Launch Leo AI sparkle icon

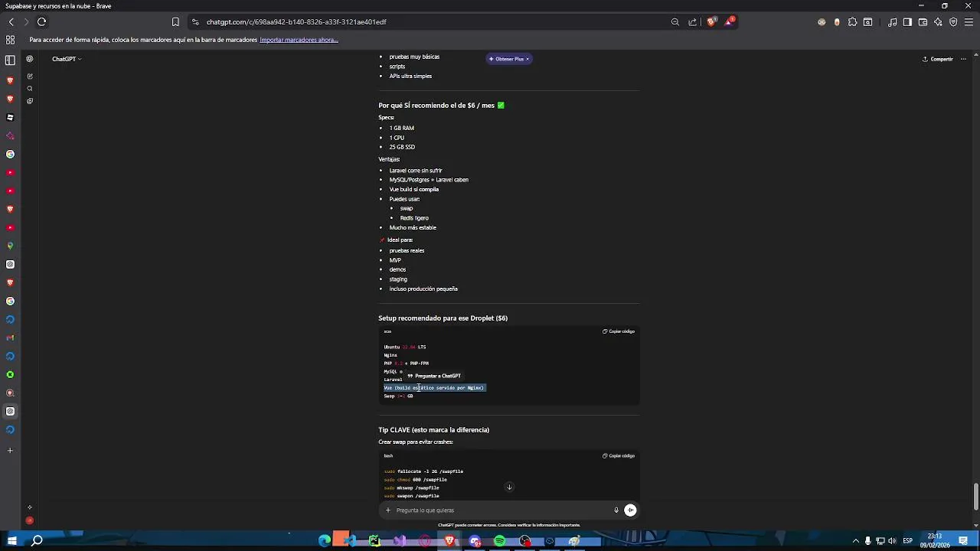point(938,22)
